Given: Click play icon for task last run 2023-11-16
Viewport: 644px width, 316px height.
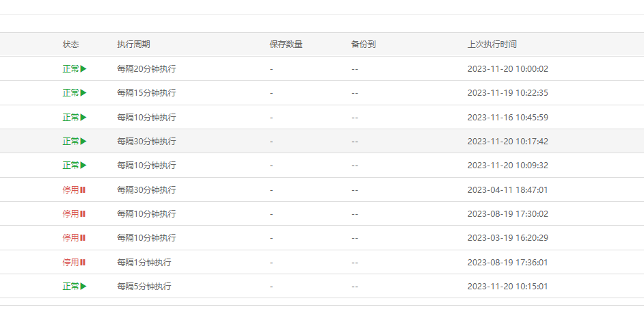Looking at the screenshot, I should point(83,118).
